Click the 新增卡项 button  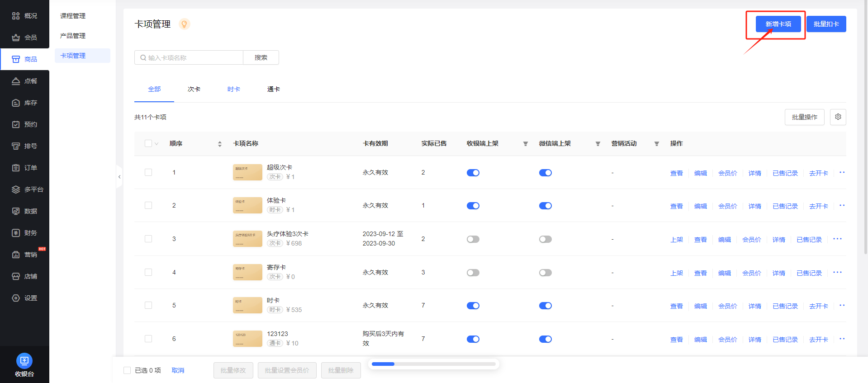pos(778,24)
